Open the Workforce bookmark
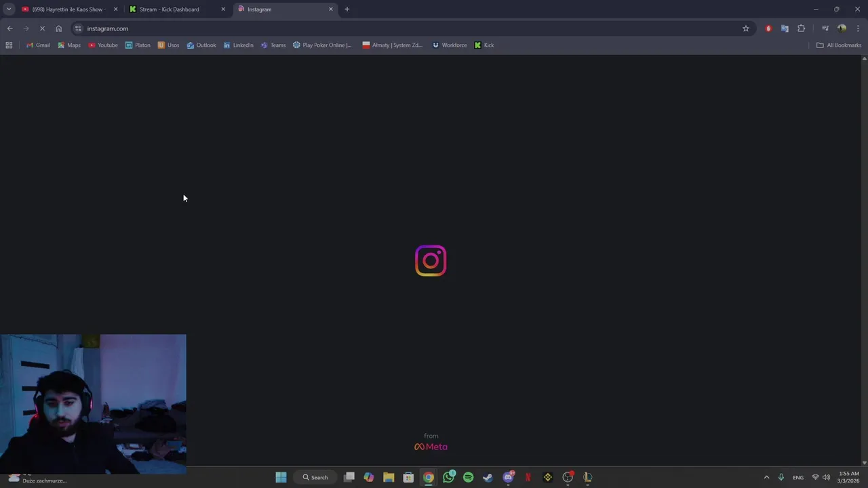The image size is (868, 488). coord(450,45)
